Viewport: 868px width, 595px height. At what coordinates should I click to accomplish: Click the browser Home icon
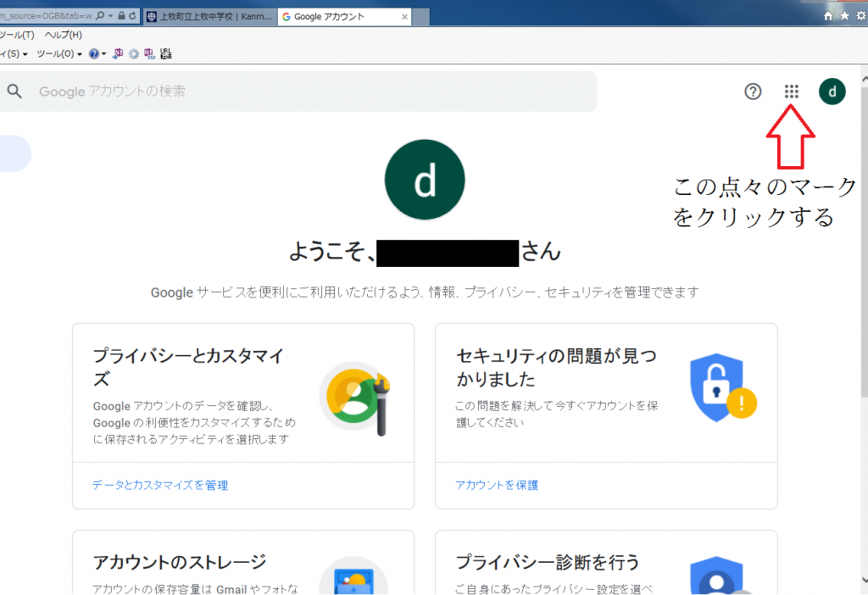click(x=828, y=16)
